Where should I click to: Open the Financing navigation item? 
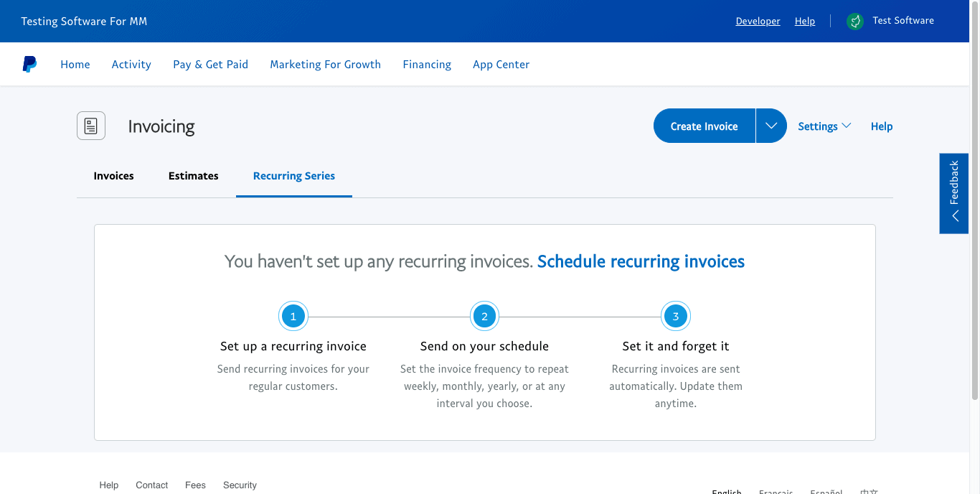[x=427, y=64]
